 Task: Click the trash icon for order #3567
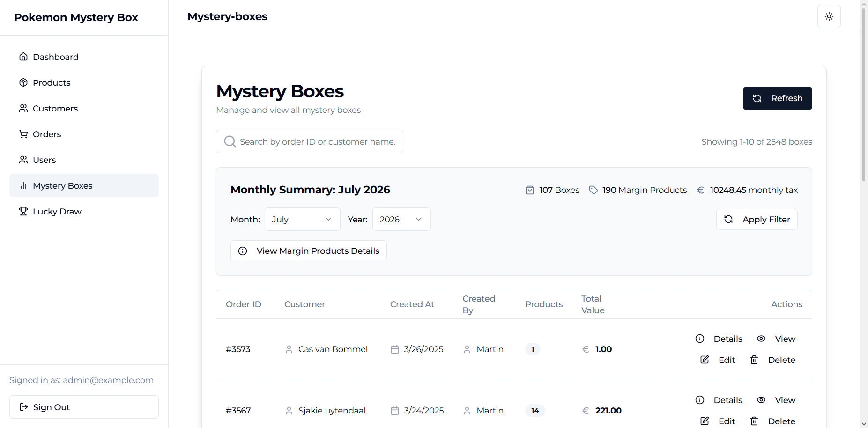pos(754,421)
